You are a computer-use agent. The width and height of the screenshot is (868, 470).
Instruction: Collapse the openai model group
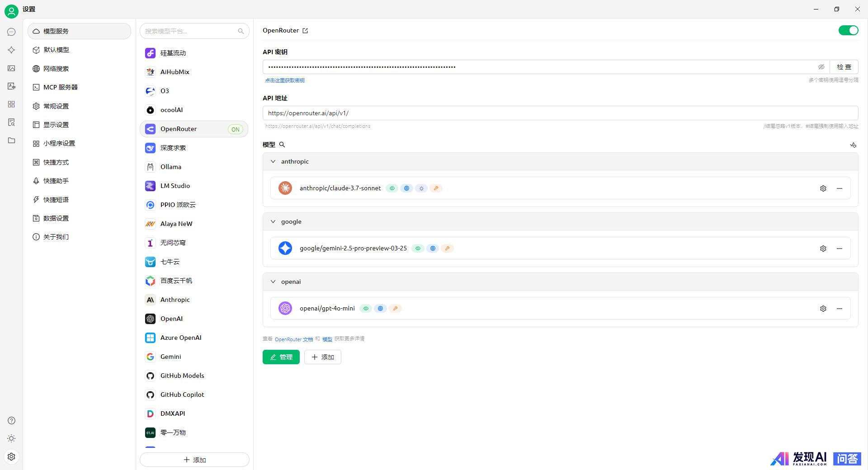[273, 282]
